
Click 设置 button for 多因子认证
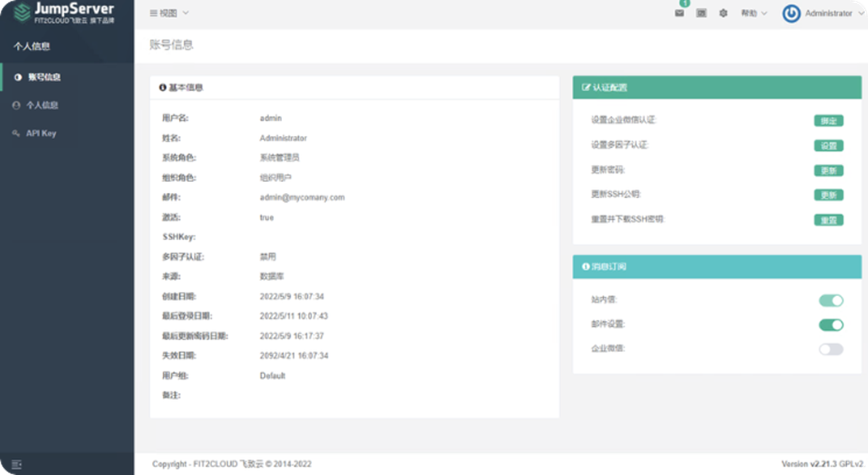(x=828, y=145)
